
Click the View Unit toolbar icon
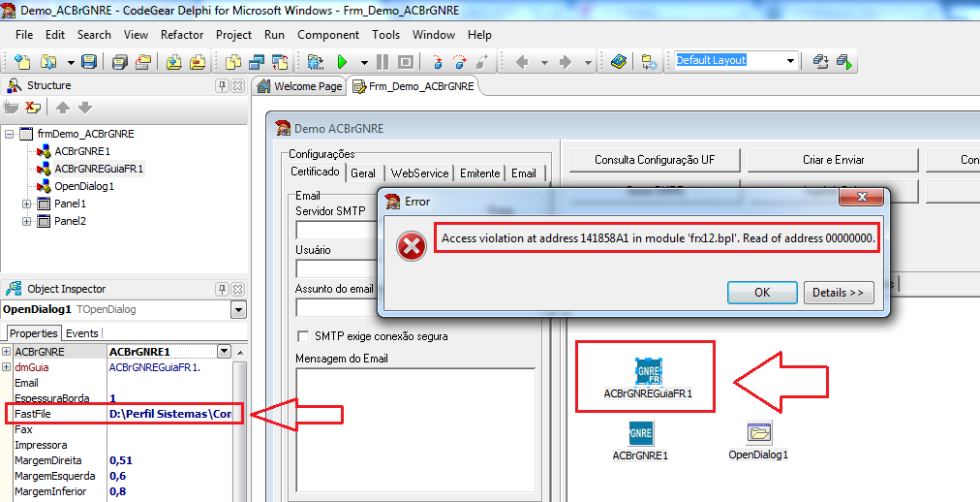tap(233, 61)
